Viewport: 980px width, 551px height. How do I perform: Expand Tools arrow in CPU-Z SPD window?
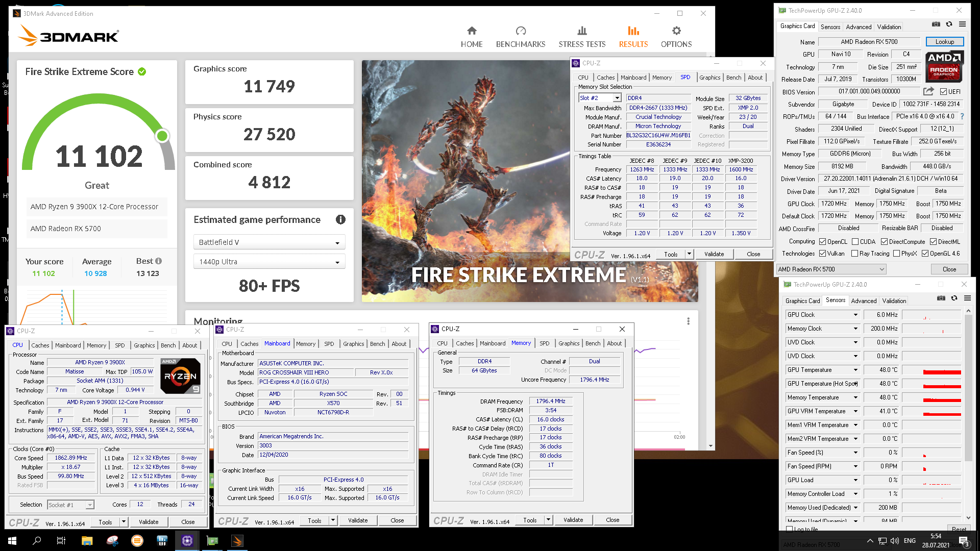point(689,254)
